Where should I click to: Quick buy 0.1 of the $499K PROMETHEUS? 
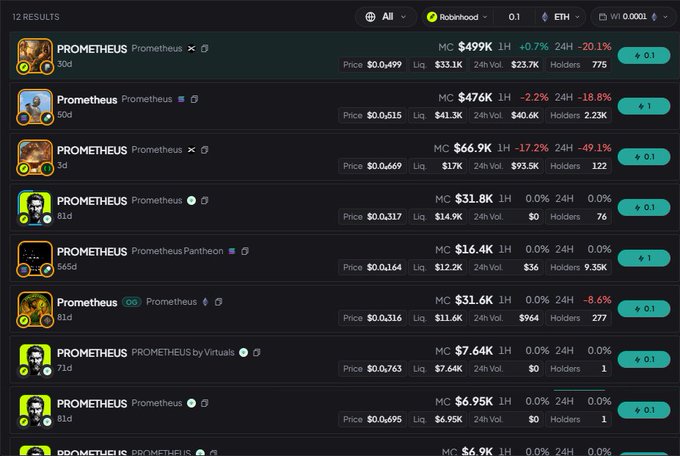[644, 56]
